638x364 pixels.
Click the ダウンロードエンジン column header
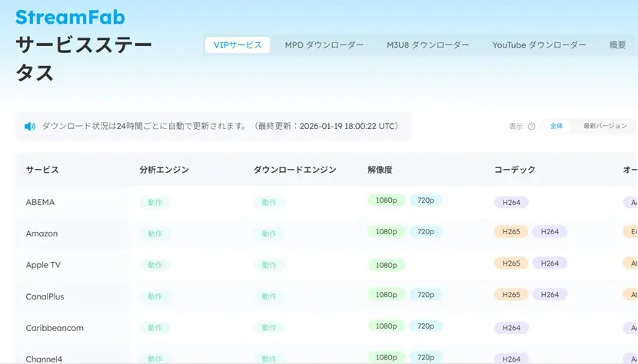pos(295,170)
